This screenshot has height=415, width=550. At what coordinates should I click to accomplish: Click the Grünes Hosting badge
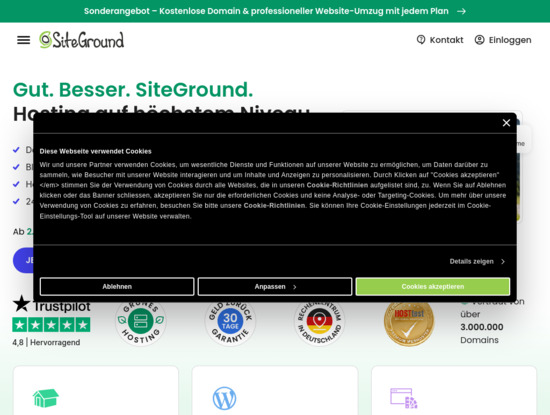pos(141,321)
